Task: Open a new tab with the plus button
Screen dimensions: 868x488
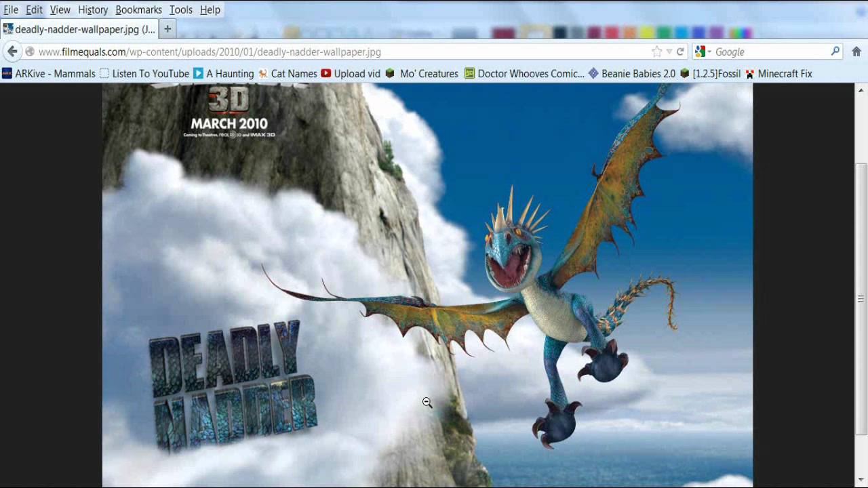Action: (x=167, y=29)
